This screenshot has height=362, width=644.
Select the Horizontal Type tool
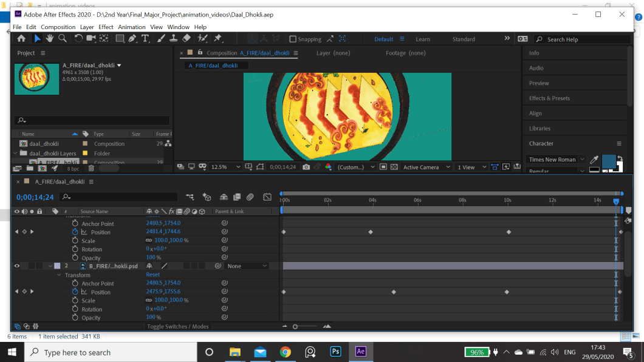point(145,39)
